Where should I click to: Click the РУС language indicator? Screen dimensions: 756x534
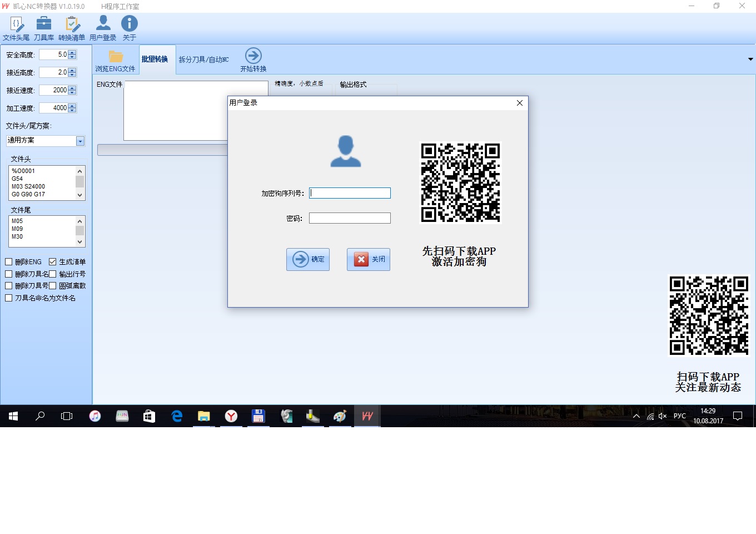click(x=680, y=416)
